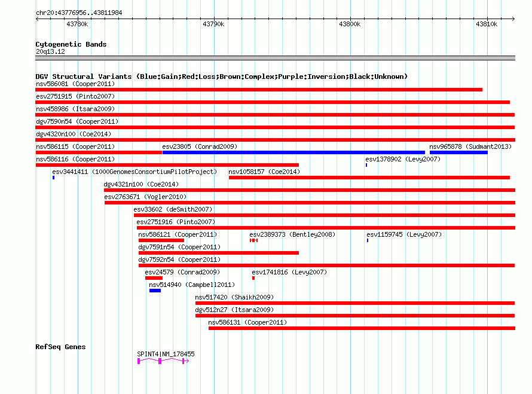Select esv2751915 (Pinto2007) variant label

[75, 96]
